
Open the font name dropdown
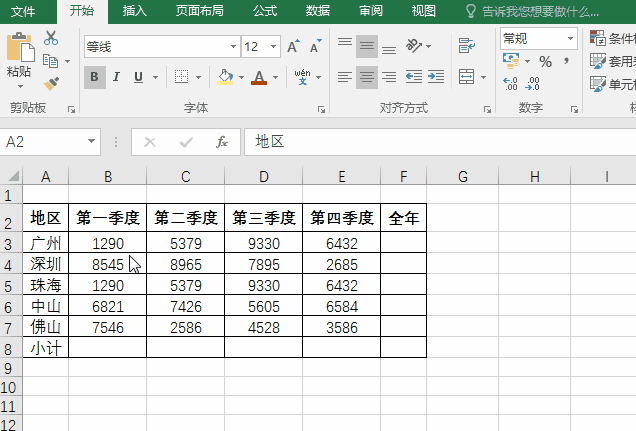[233, 47]
